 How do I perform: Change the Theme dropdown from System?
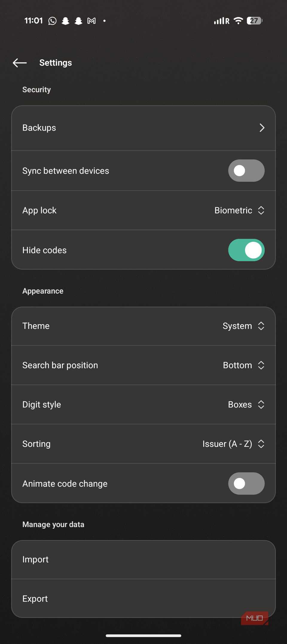244,326
